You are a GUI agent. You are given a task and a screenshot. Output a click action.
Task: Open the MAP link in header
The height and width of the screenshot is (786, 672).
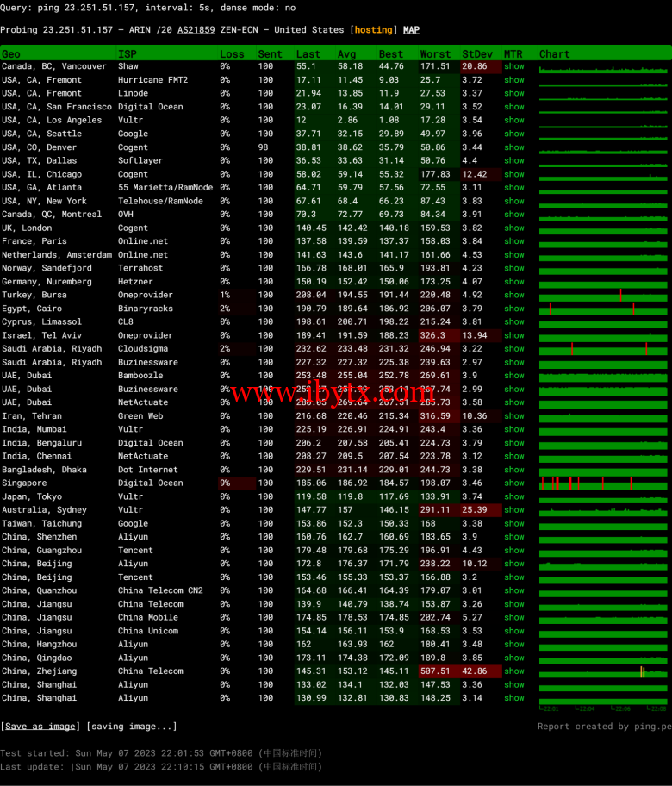[411, 30]
